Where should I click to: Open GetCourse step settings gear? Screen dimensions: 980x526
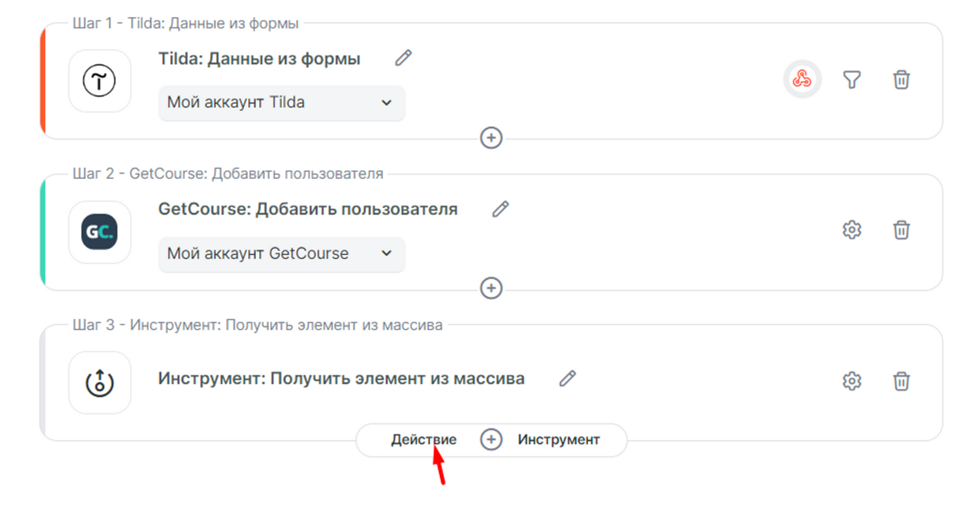[851, 230]
